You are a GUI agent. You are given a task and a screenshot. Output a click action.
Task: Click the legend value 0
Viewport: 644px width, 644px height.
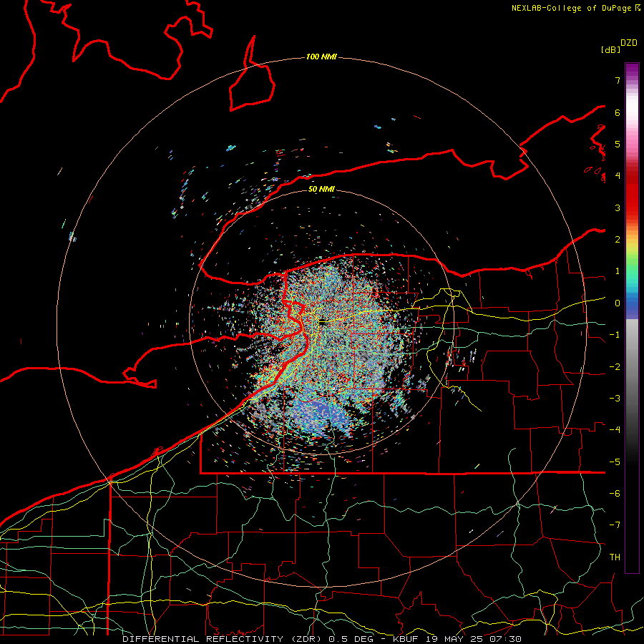pos(618,303)
